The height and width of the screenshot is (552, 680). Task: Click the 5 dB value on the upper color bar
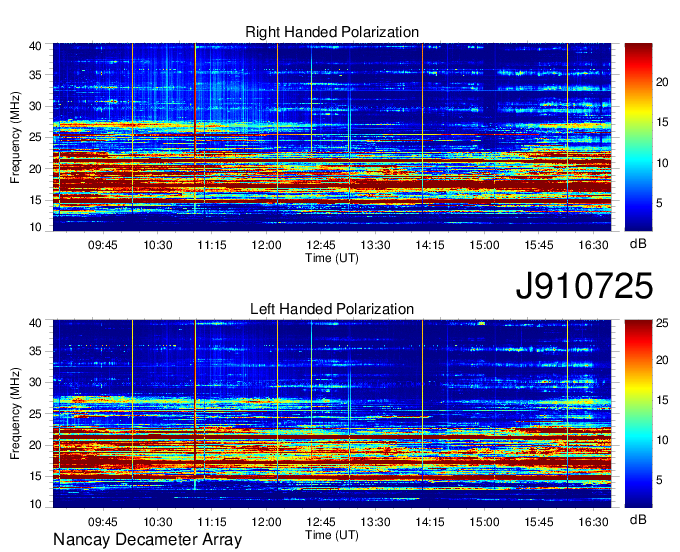coord(659,203)
